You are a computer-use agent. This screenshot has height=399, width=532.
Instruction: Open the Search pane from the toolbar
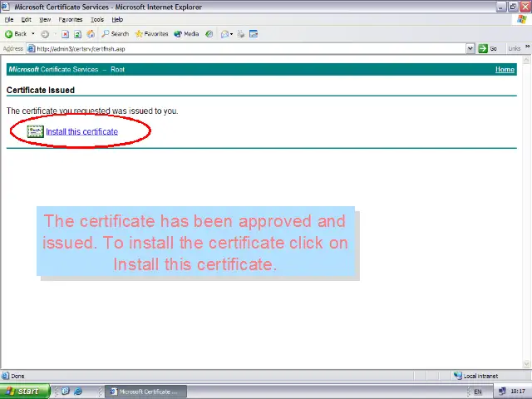coord(116,34)
